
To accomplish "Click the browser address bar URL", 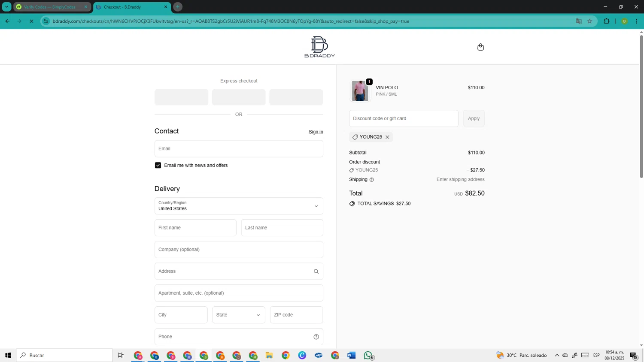I will click(x=231, y=21).
